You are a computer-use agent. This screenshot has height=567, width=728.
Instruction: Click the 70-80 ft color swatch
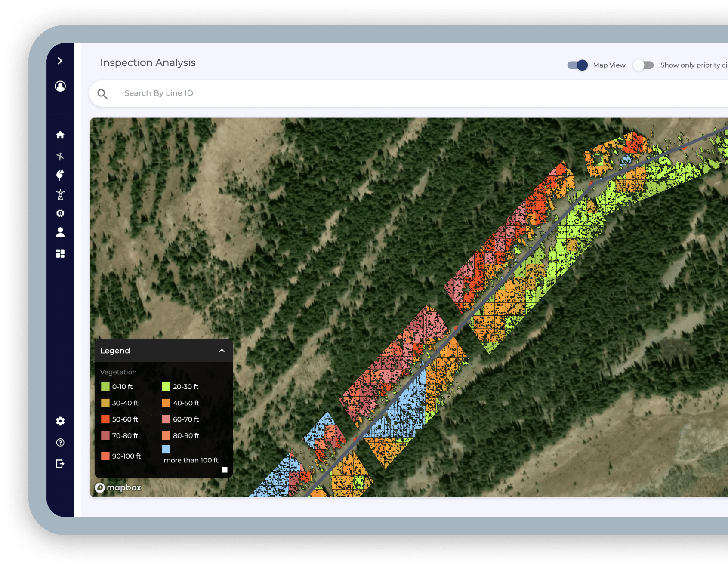[x=105, y=435]
